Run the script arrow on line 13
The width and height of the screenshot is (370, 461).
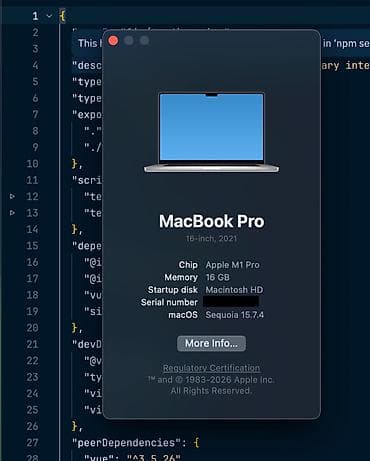click(12, 213)
